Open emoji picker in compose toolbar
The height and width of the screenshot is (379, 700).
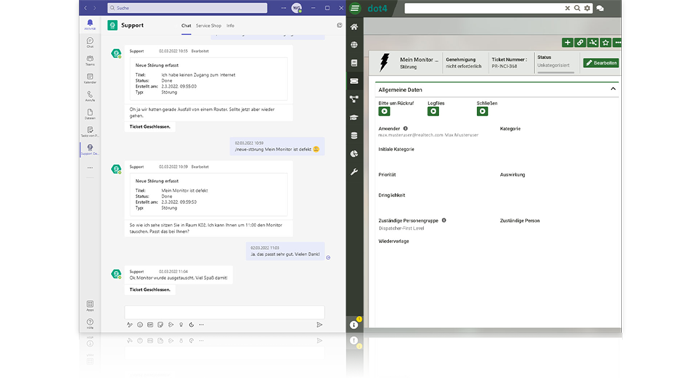[140, 325]
